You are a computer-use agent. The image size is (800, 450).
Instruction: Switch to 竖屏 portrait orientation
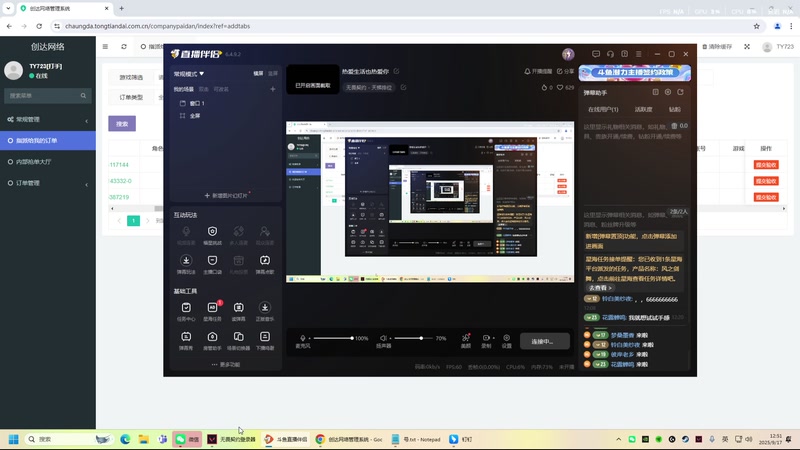click(273, 73)
